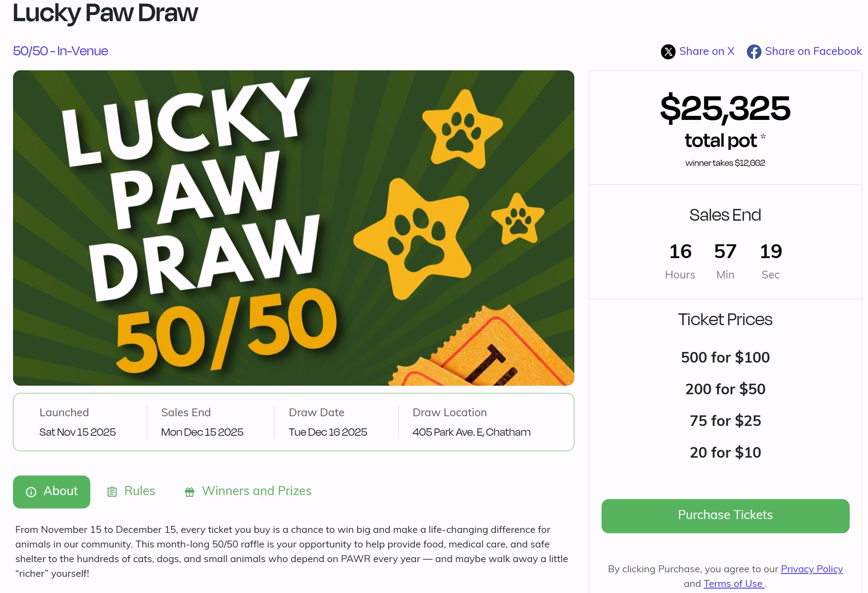Click the X logo icon
Viewport: 868px width, 593px height.
[x=668, y=52]
